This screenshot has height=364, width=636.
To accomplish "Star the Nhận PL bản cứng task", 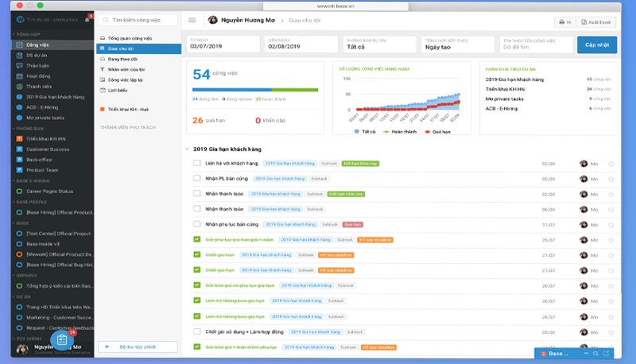I will [611, 179].
